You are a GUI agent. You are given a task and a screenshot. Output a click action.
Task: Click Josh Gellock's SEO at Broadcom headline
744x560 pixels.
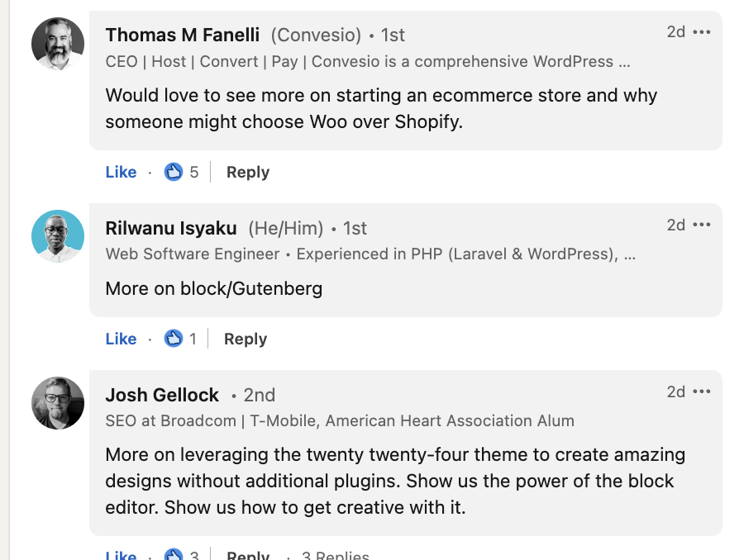tap(340, 420)
